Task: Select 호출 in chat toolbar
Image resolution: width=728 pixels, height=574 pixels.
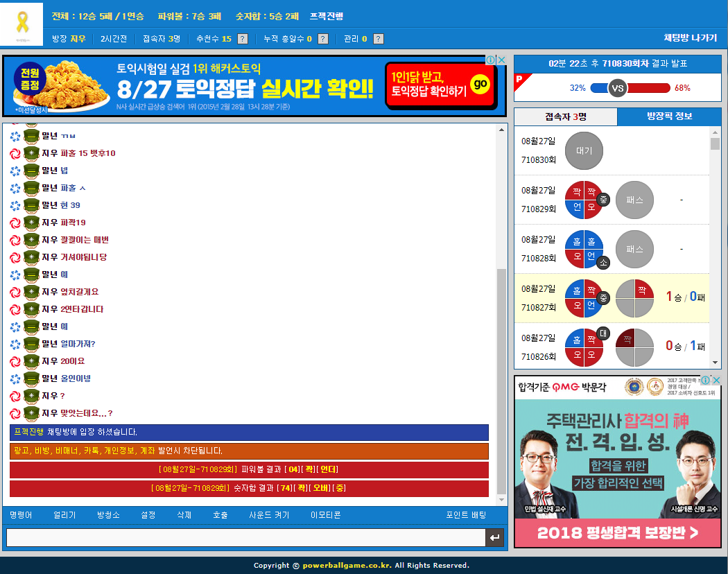Action: (x=220, y=514)
